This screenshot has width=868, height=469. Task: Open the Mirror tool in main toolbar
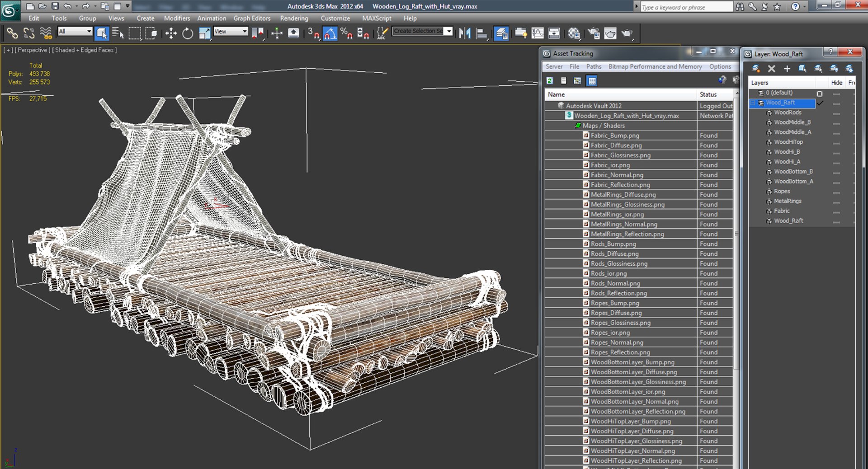[465, 33]
